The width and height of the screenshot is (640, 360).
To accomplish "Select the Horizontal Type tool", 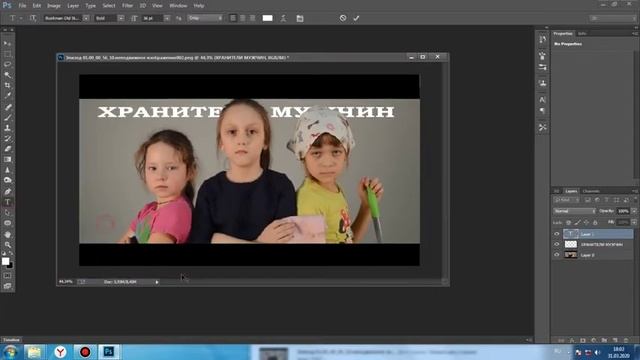I will click(7, 202).
